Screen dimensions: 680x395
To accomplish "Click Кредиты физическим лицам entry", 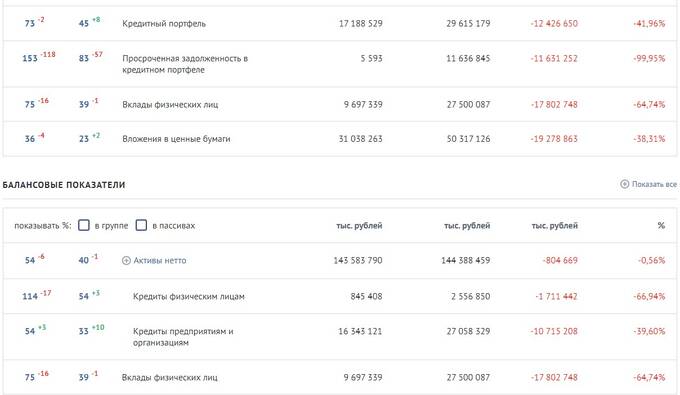I will click(189, 296).
